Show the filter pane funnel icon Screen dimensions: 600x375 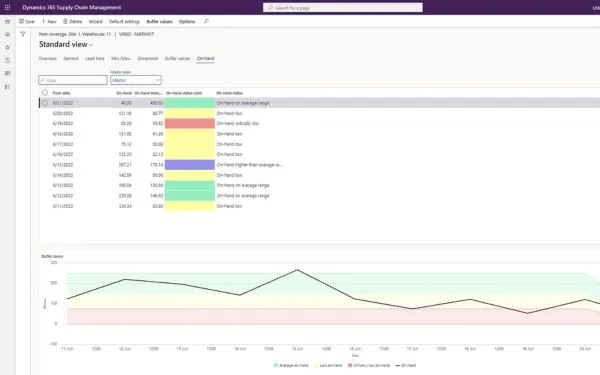[23, 34]
